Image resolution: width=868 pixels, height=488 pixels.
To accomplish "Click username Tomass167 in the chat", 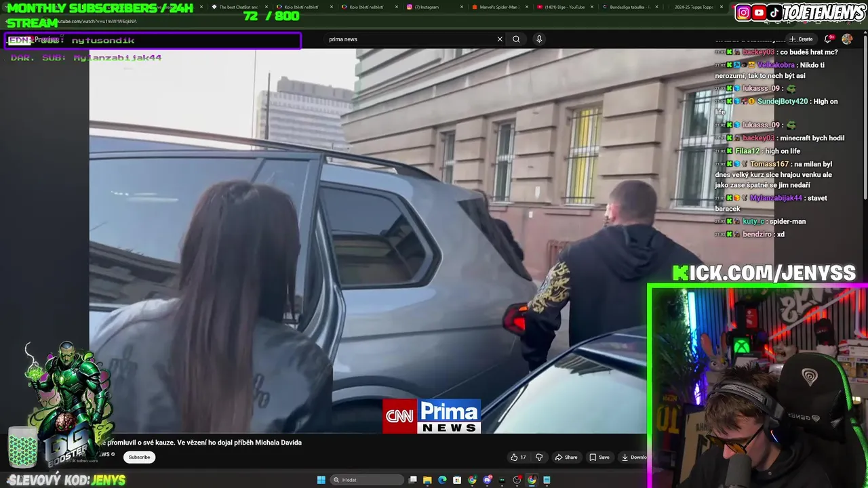I will (770, 164).
